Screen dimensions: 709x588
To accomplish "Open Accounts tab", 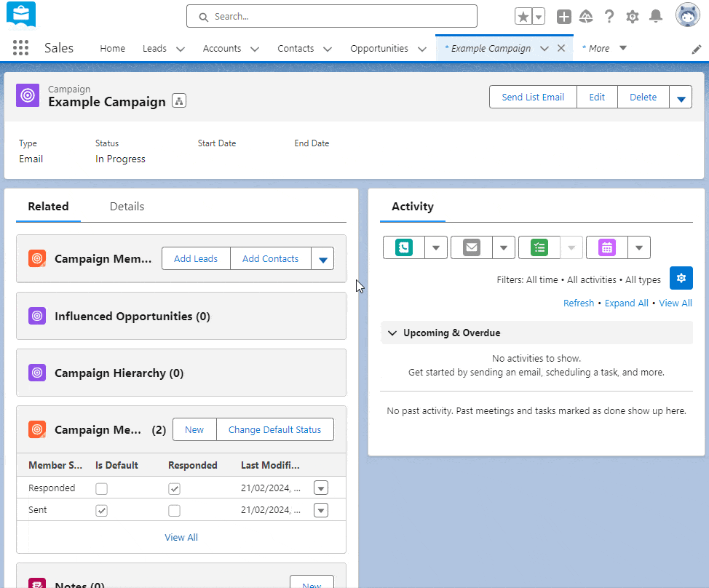I will click(222, 48).
